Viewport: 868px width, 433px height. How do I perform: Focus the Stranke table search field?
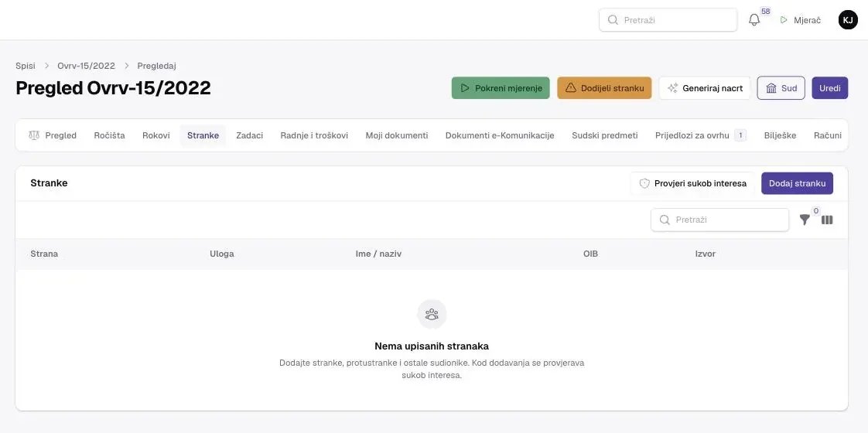(719, 220)
